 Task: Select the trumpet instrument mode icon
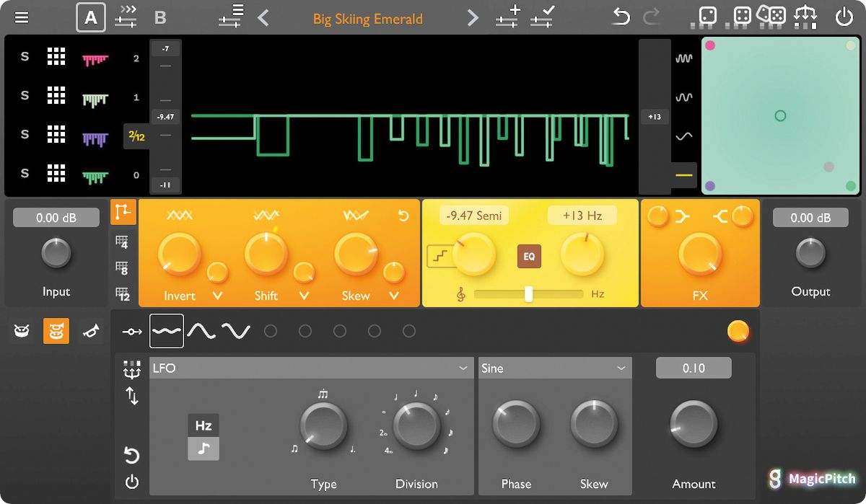pyautogui.click(x=91, y=330)
